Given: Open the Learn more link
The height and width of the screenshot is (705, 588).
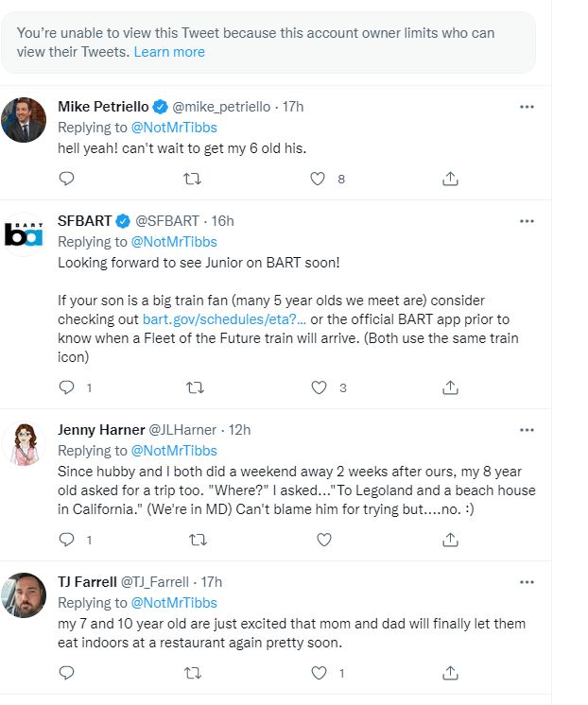Looking at the screenshot, I should pos(169,52).
